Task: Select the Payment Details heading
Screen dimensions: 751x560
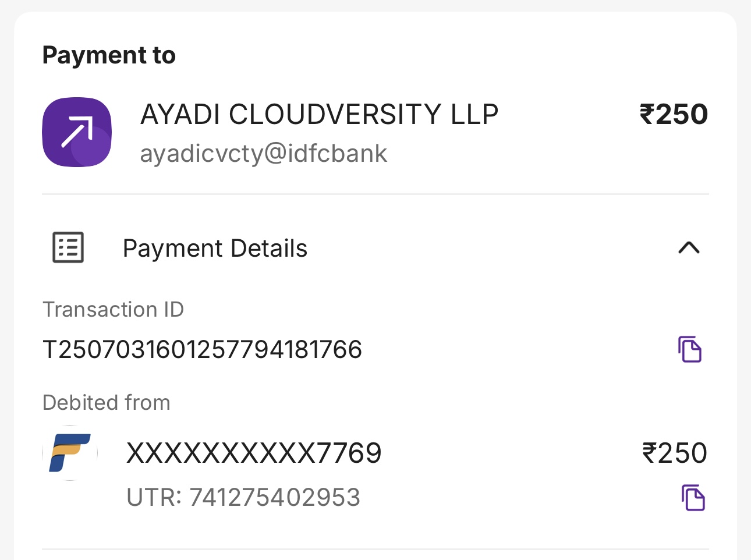Action: (x=215, y=249)
